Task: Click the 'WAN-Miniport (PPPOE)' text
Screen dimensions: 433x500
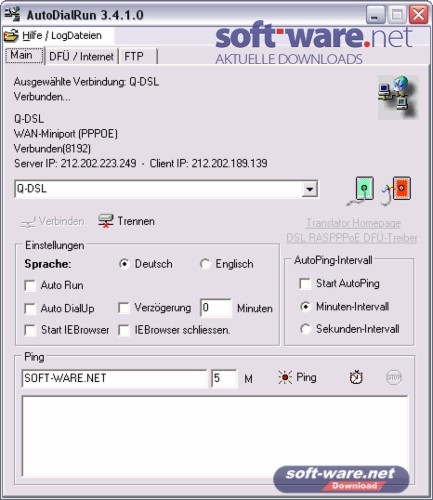Action: pos(66,134)
